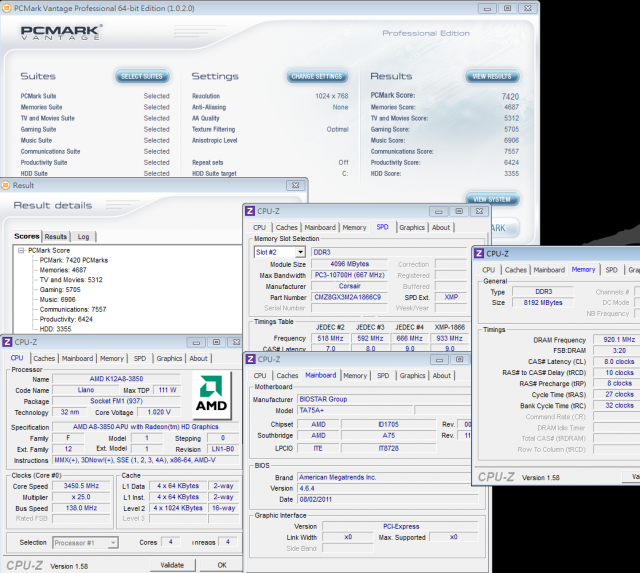640x573 pixels.
Task: Switch to Scores tab in Result details
Action: 27,236
